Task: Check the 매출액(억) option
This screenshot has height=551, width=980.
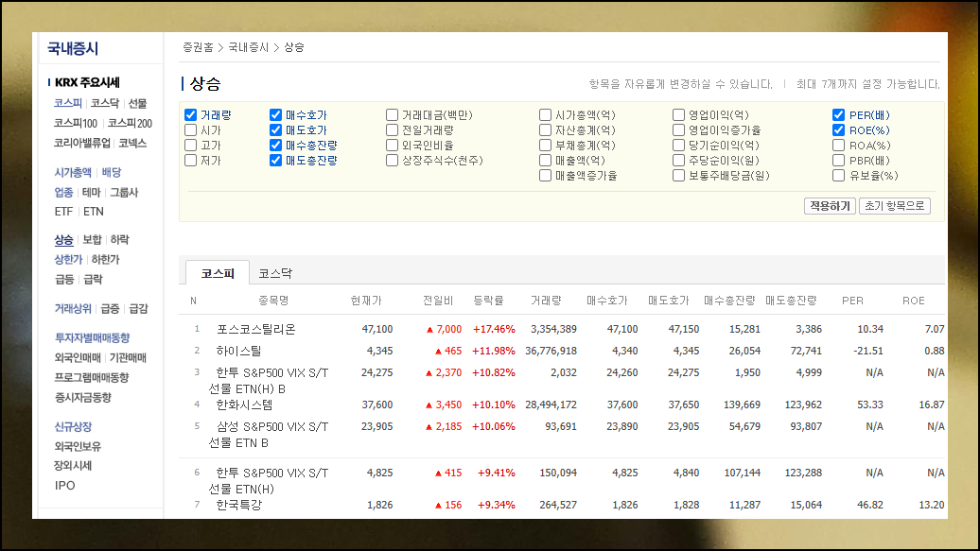Action: click(545, 161)
